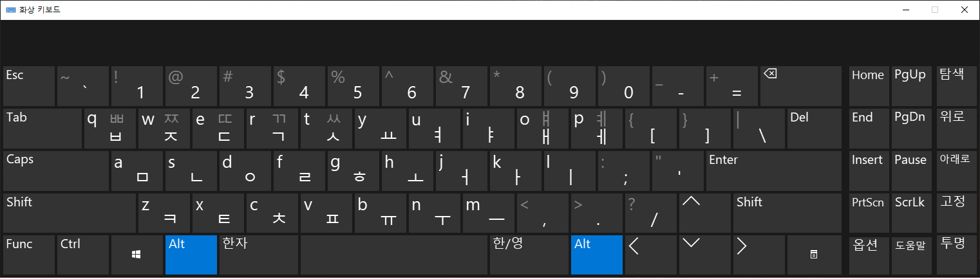This screenshot has width=980, height=279.
Task: Toggle the left Shift key
Action: [x=69, y=213]
